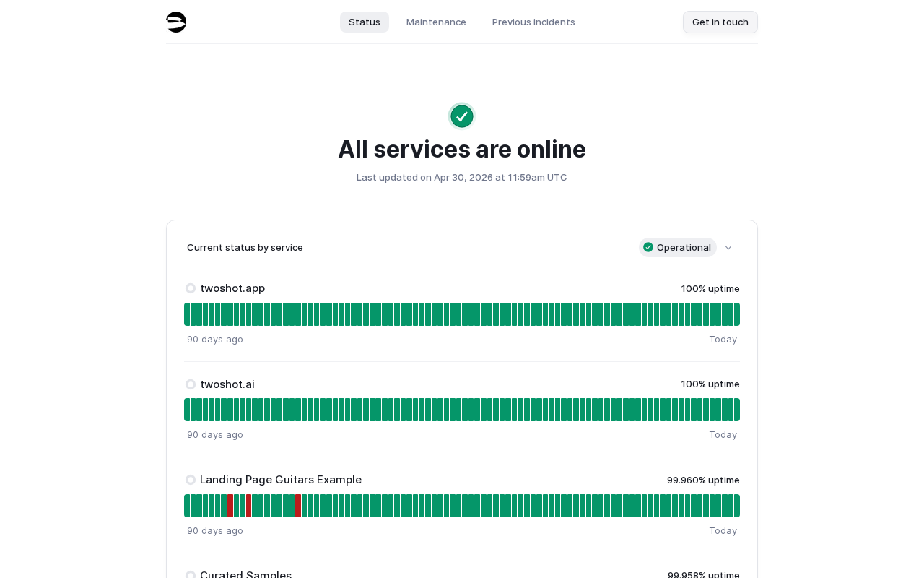Click the circle icon beside twoshot.ai
The image size is (924, 578).
click(x=191, y=384)
